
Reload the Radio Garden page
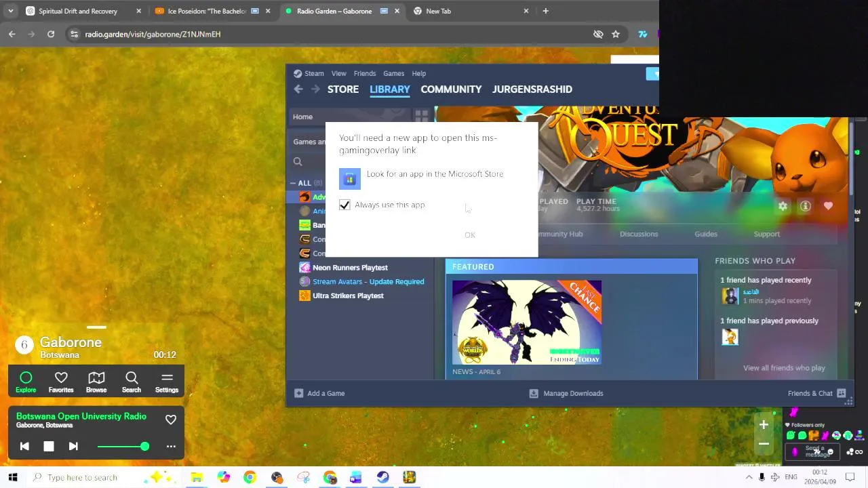pos(51,34)
